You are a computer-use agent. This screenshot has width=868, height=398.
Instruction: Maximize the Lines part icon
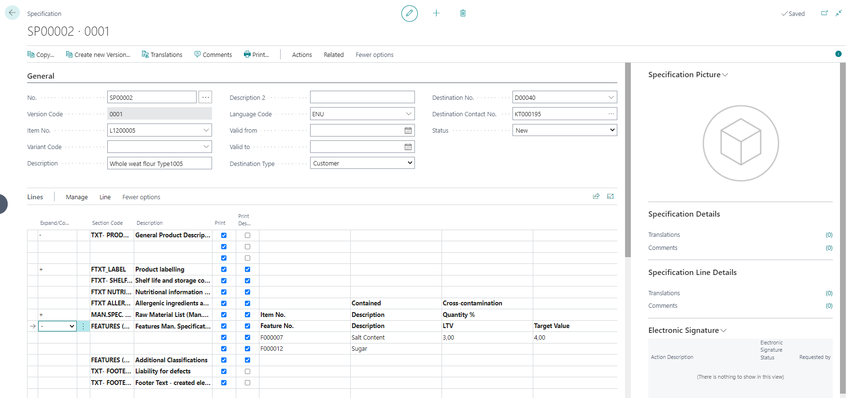pyautogui.click(x=611, y=196)
